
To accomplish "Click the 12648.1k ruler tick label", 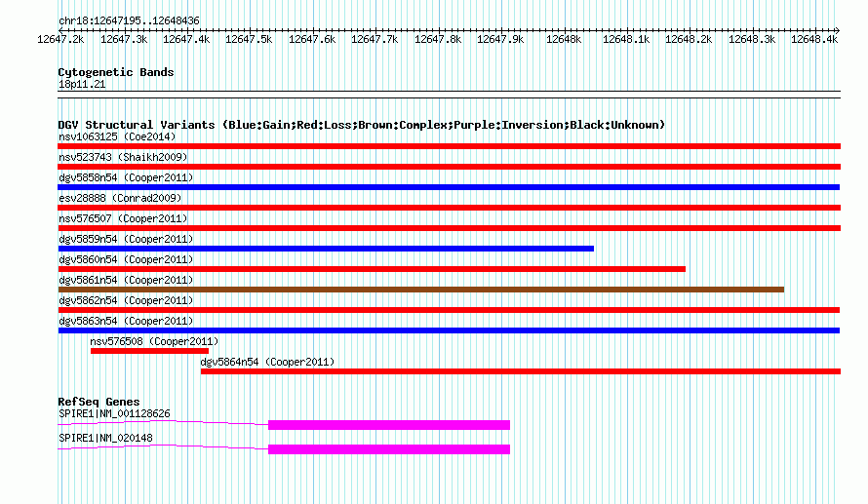I will pyautogui.click(x=626, y=39).
